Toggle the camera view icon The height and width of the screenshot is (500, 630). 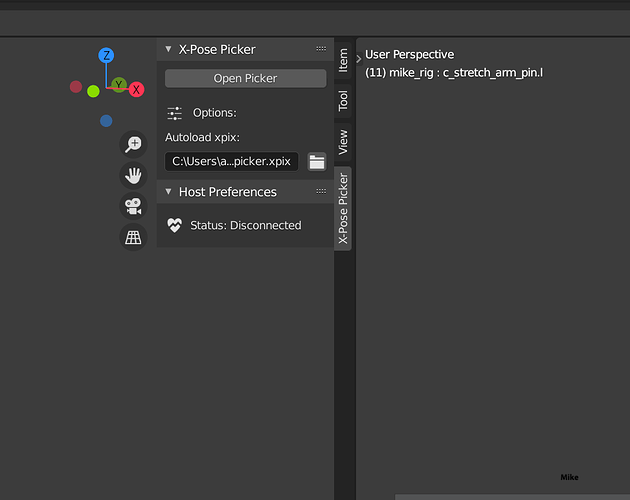[x=133, y=206]
